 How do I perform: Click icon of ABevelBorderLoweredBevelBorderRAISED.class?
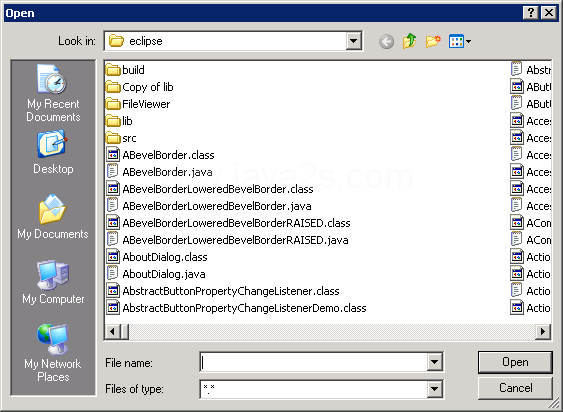tap(113, 223)
